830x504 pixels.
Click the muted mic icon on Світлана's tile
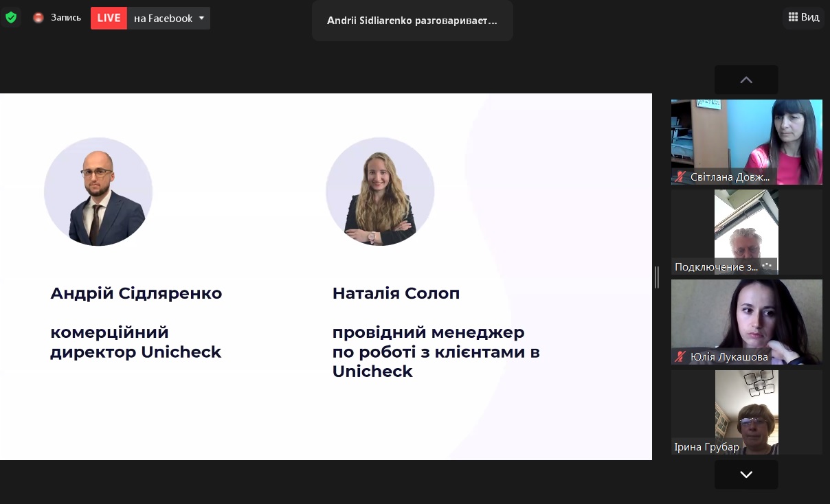[680, 176]
